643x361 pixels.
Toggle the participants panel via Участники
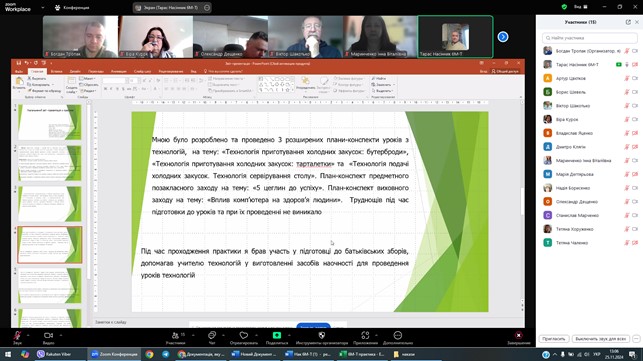click(x=176, y=338)
